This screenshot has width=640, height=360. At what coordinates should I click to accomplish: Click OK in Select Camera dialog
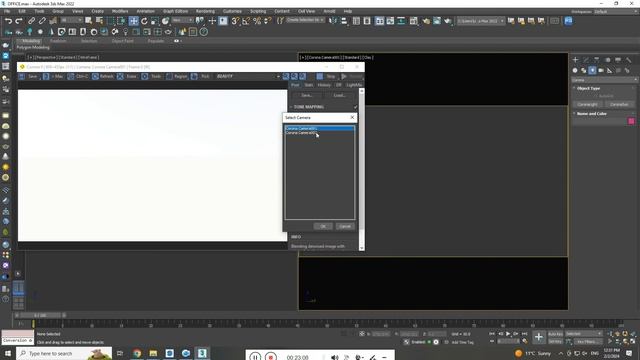322,226
